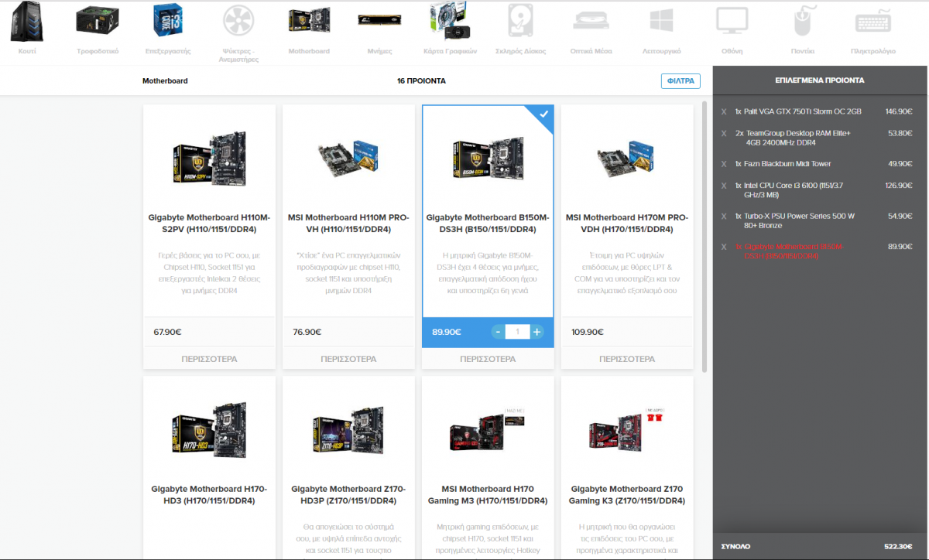929x560 pixels.
Task: Click the 146.90€ price in selected products
Action: (899, 111)
